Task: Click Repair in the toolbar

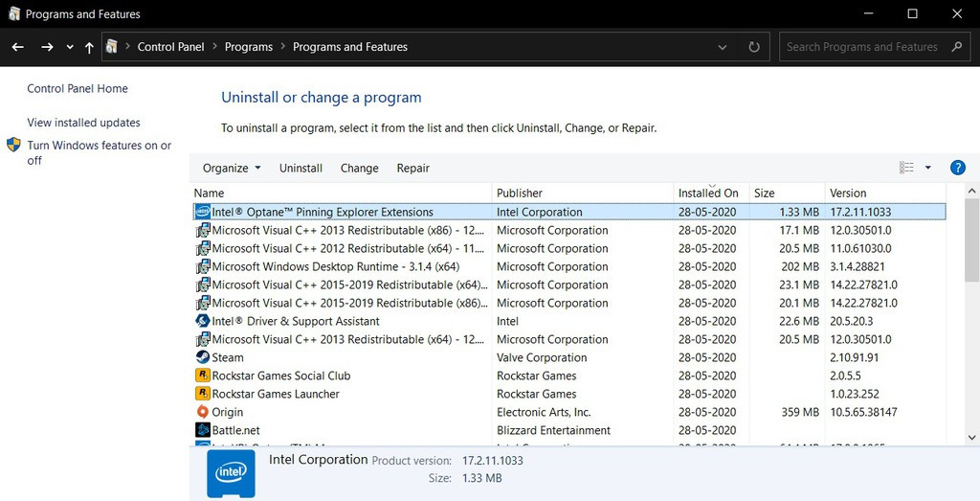Action: click(412, 168)
